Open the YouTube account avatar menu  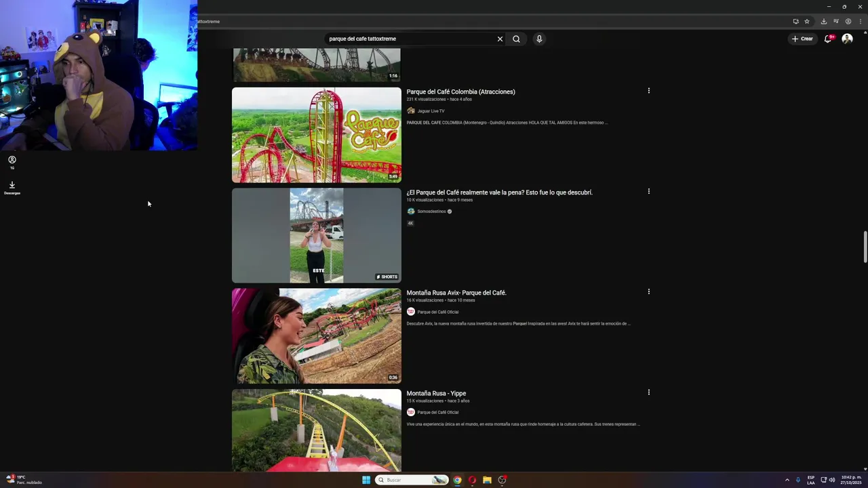coord(847,39)
